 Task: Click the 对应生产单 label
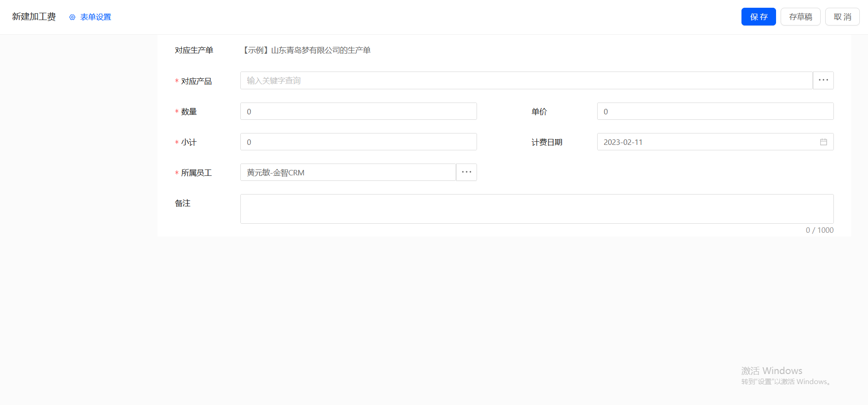click(194, 50)
